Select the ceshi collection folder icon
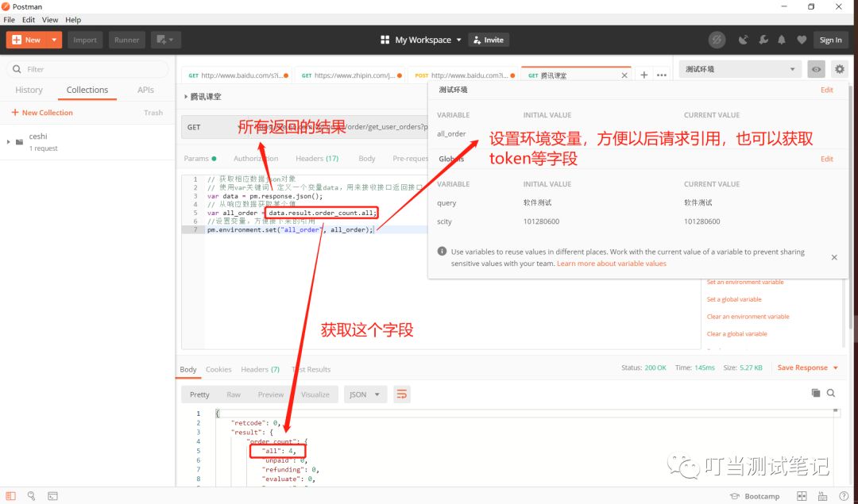858x504 pixels. coord(20,142)
